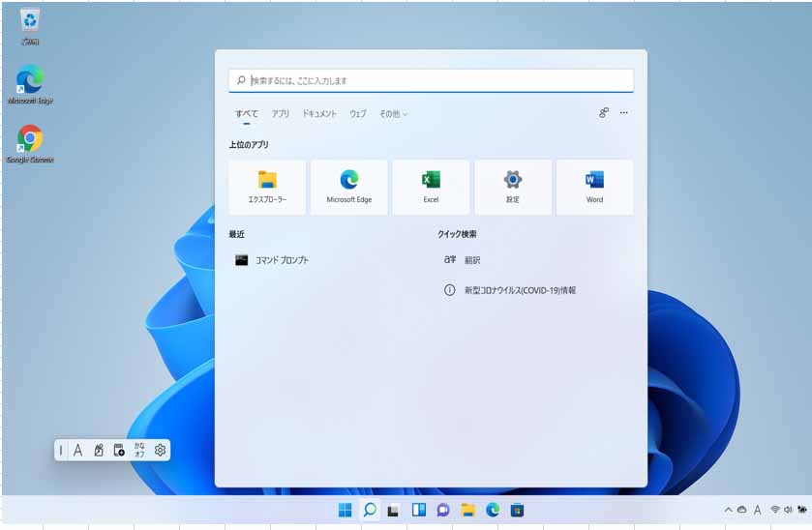Open IME toolbar settings gear
The width and height of the screenshot is (812, 530).
160,451
